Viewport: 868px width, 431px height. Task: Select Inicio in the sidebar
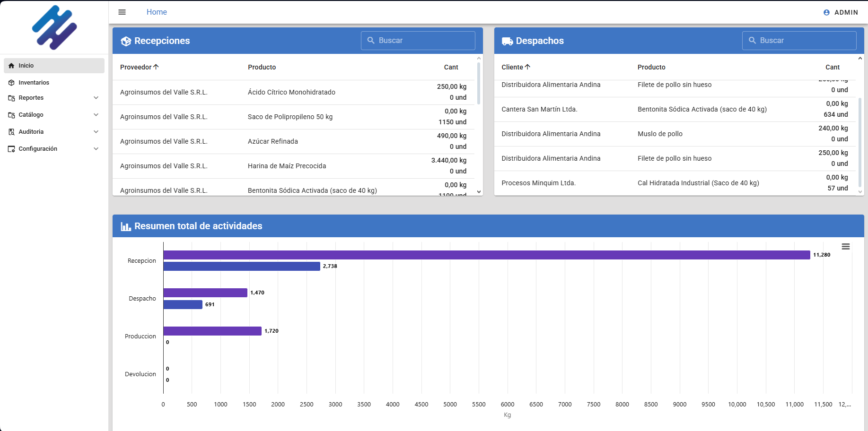coord(26,66)
